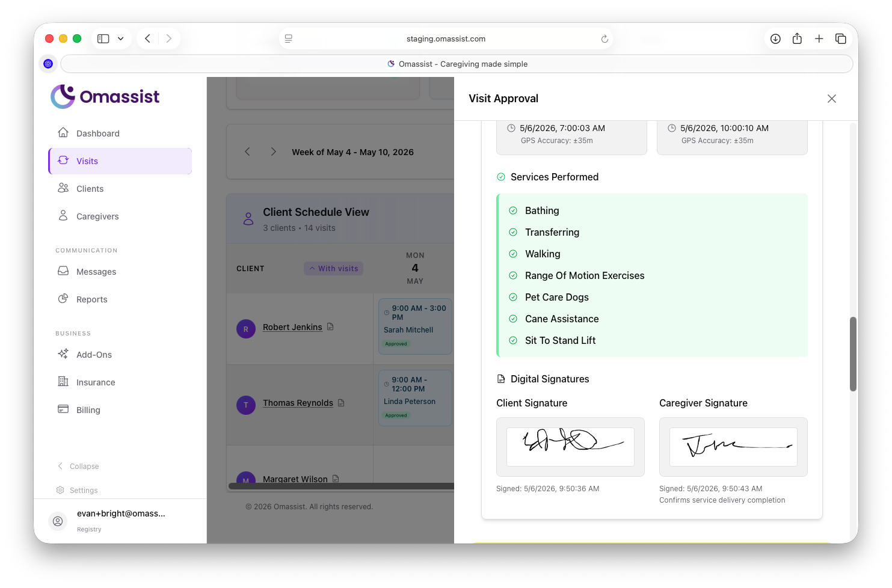892x588 pixels.
Task: Open the Messages section
Action: pos(120,272)
